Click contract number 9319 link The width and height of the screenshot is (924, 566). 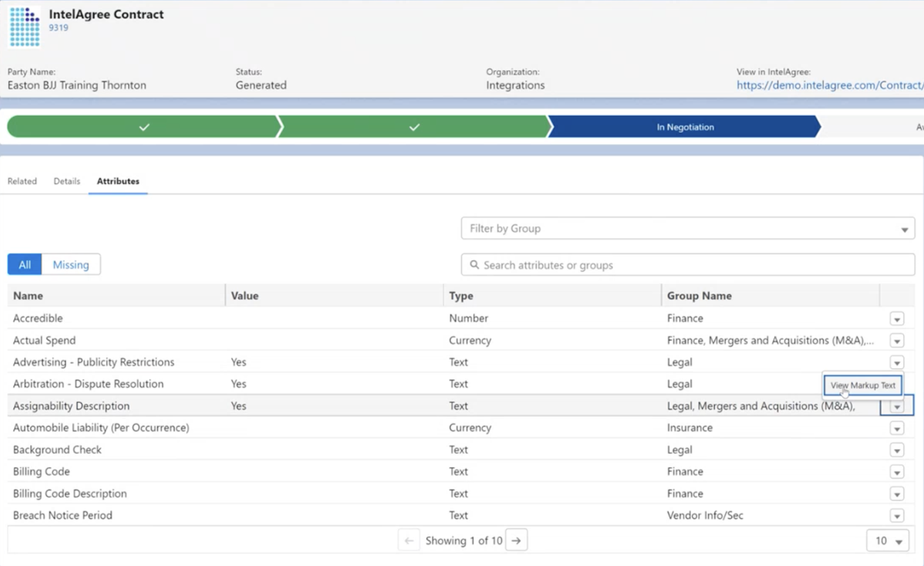pyautogui.click(x=59, y=28)
